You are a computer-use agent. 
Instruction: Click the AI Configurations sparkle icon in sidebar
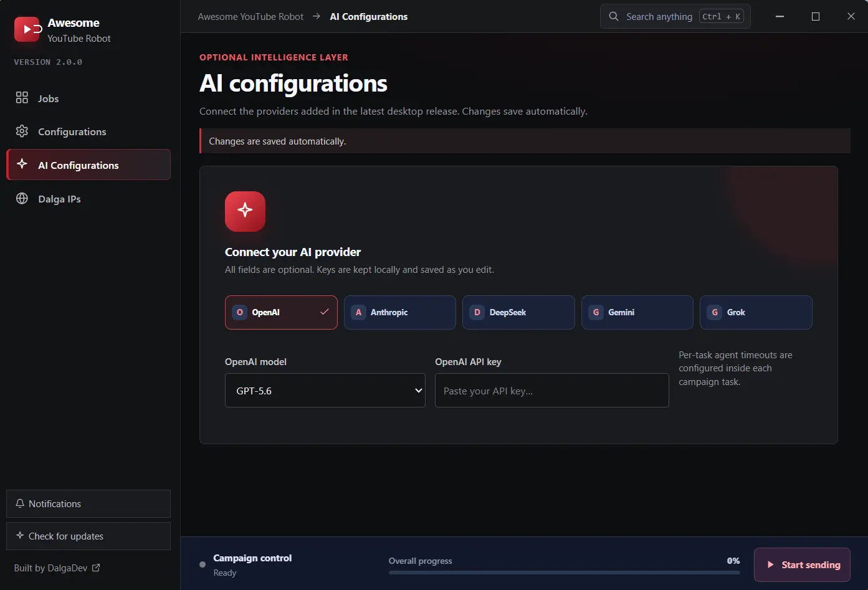coord(22,164)
